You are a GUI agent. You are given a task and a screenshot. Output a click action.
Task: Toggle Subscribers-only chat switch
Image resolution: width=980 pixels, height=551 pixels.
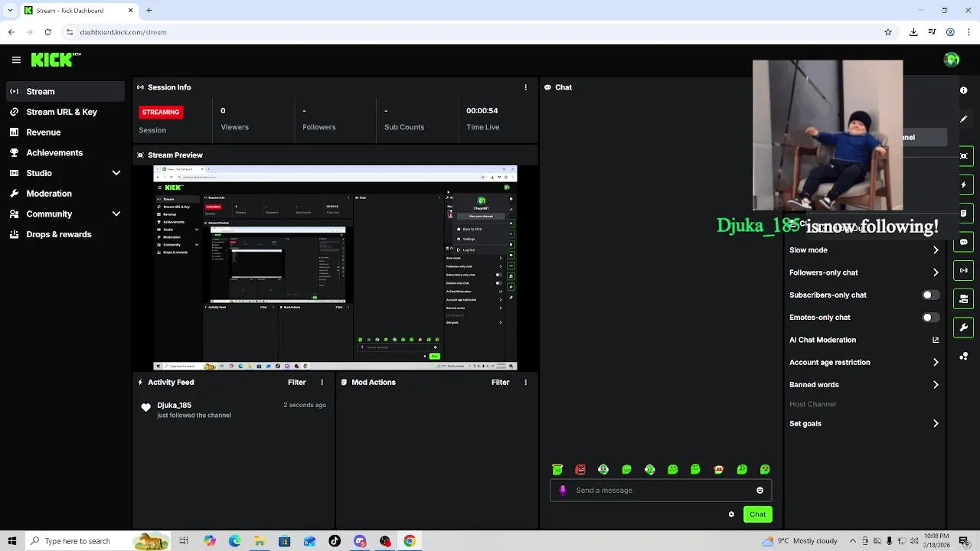pyautogui.click(x=930, y=295)
